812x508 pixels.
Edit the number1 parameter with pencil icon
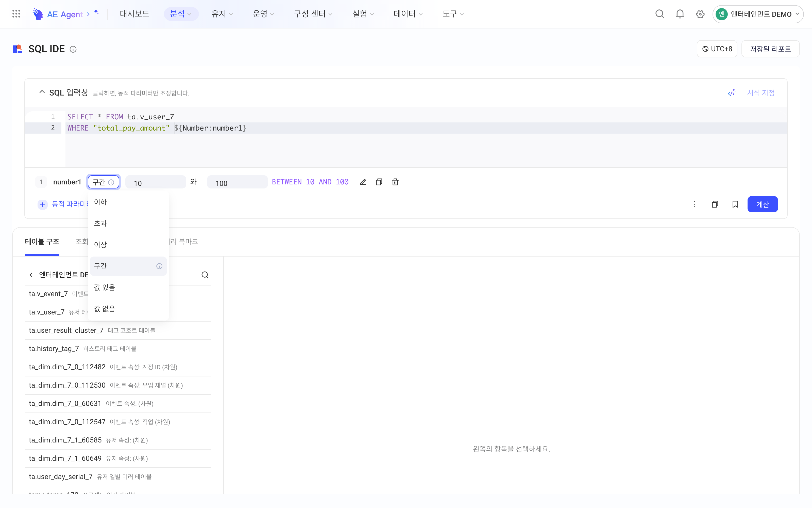pos(363,182)
